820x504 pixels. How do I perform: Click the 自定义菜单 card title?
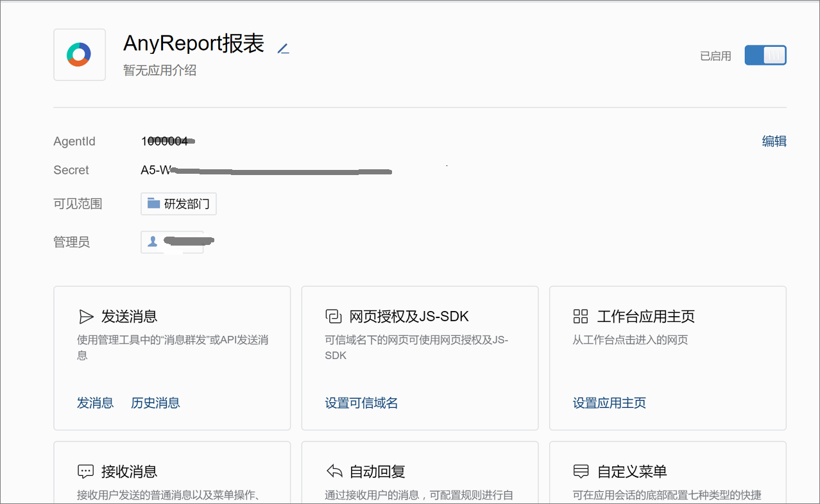click(x=632, y=472)
